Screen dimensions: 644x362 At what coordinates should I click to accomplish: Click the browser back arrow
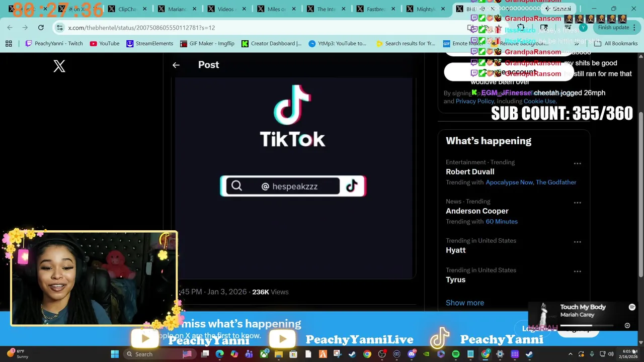10,28
